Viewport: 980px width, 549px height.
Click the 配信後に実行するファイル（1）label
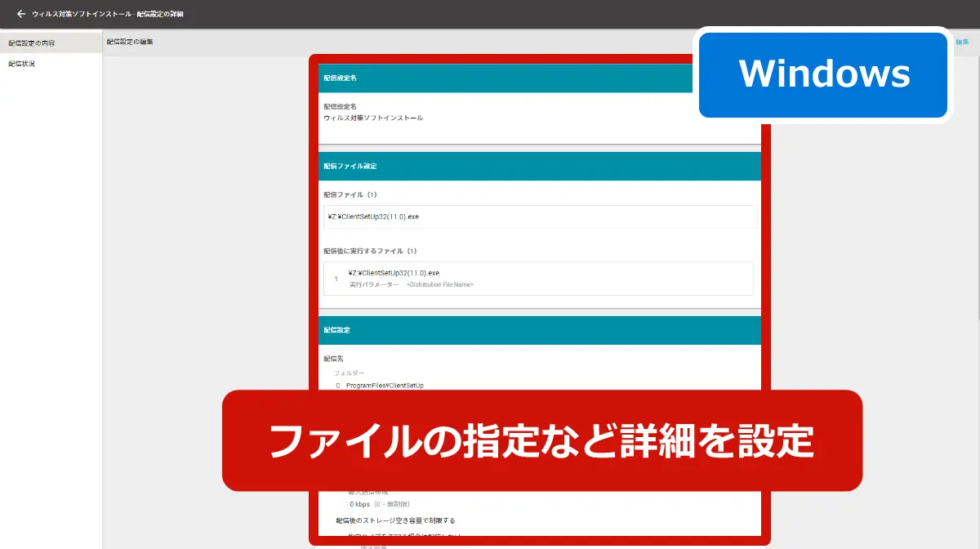click(371, 251)
